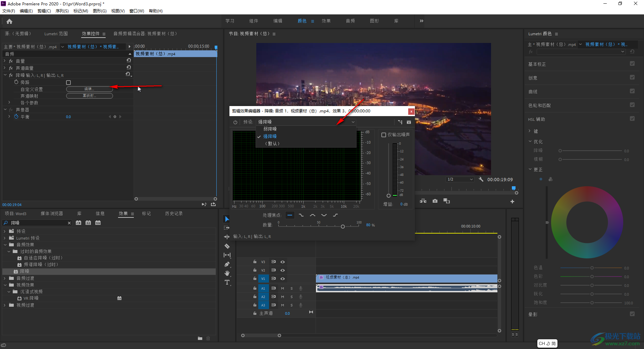Select the Type tool

[x=227, y=282]
